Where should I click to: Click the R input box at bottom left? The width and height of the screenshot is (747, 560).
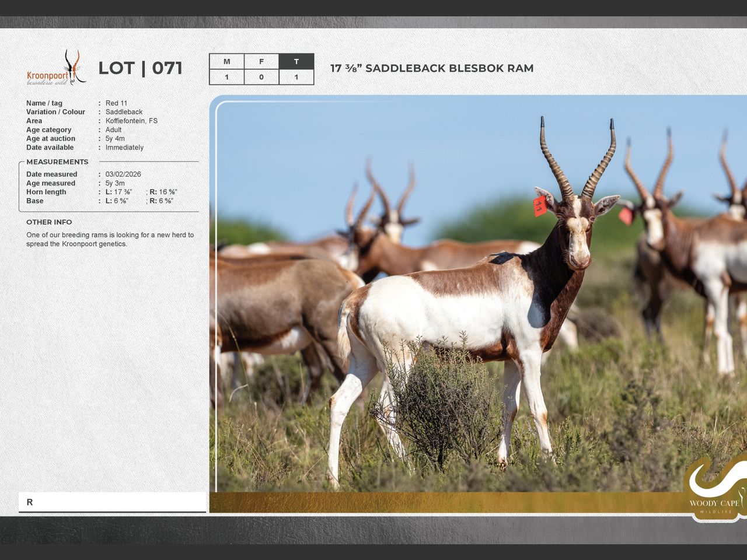[x=112, y=502]
